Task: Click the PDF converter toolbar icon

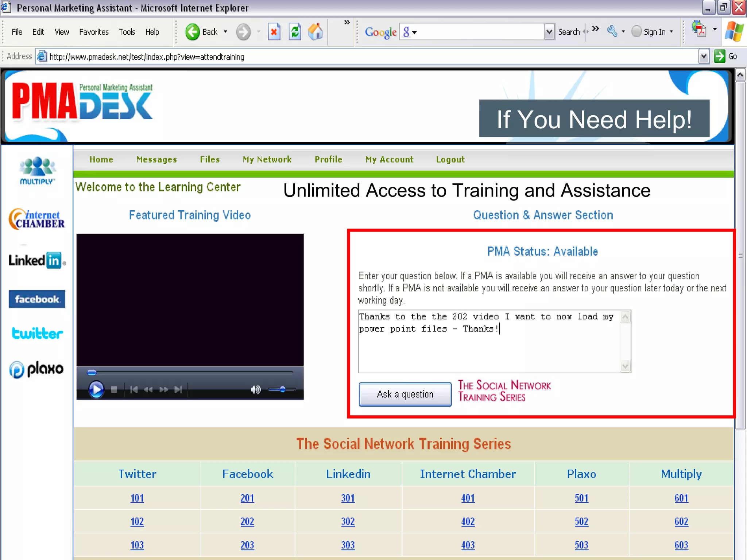Action: click(x=698, y=29)
